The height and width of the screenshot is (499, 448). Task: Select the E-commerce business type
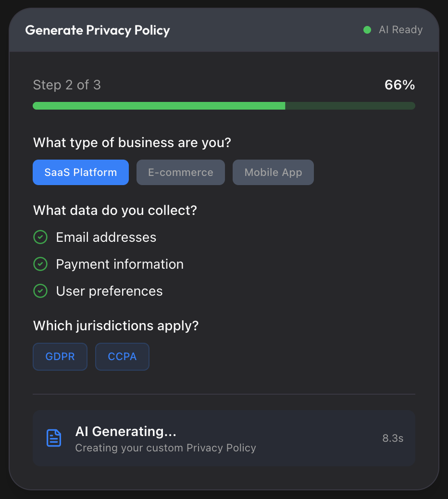pyautogui.click(x=180, y=172)
